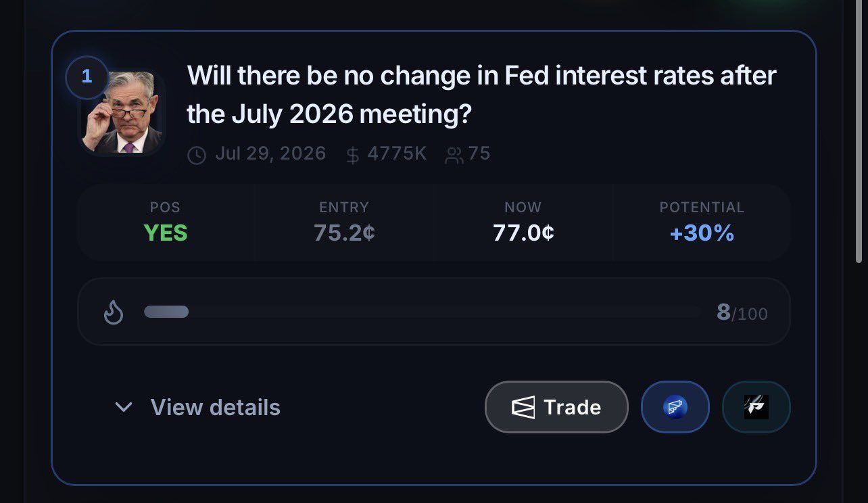This screenshot has width=868, height=503.
Task: Click the rank number 1 badge
Action: 87,77
